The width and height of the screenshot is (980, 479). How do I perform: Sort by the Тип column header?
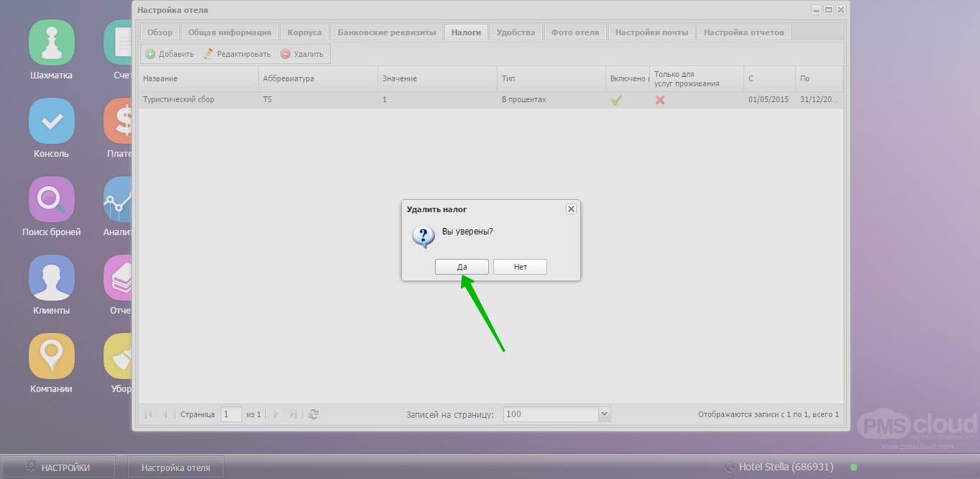tap(551, 78)
